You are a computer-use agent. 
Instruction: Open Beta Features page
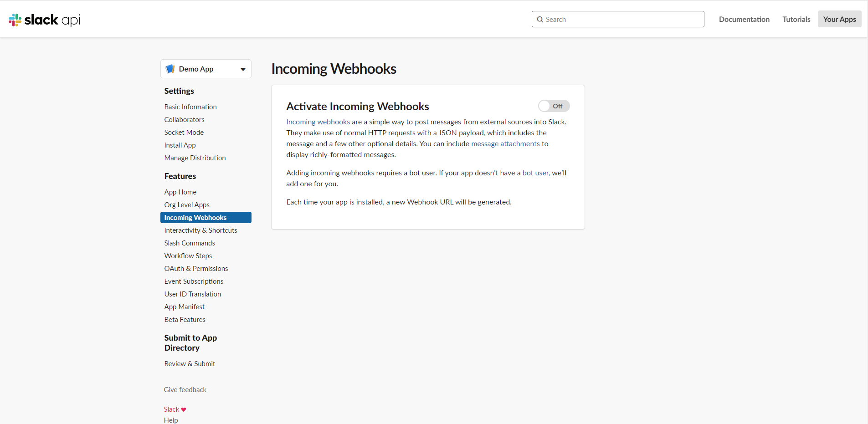185,319
